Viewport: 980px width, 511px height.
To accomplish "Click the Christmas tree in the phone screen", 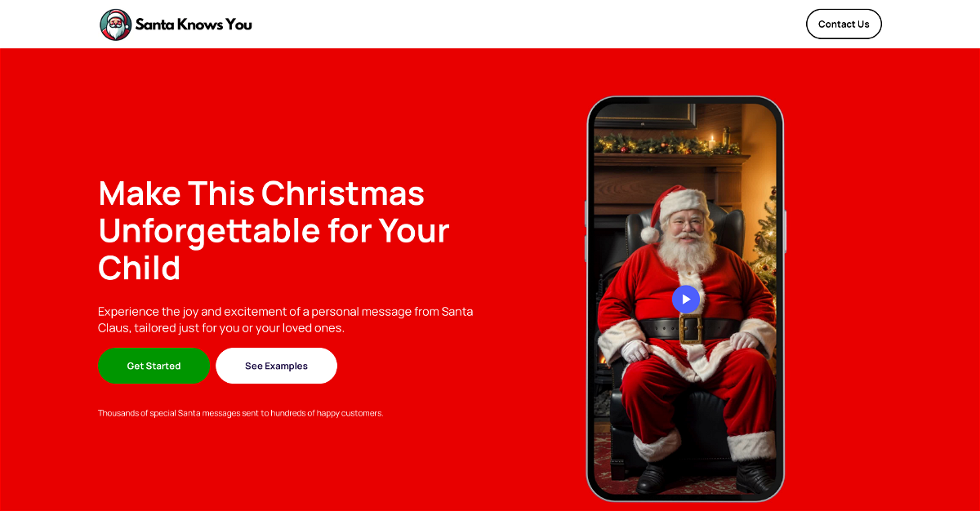I will pos(764,237).
